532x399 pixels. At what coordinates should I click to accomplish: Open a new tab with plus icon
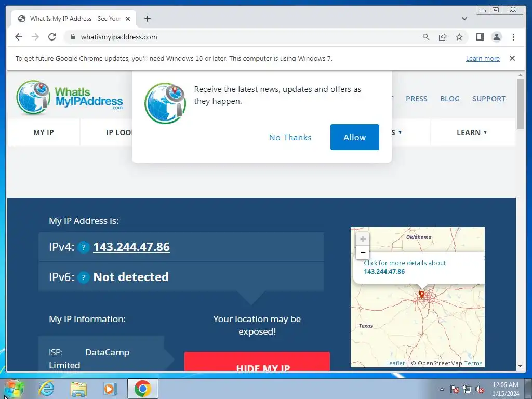click(147, 19)
